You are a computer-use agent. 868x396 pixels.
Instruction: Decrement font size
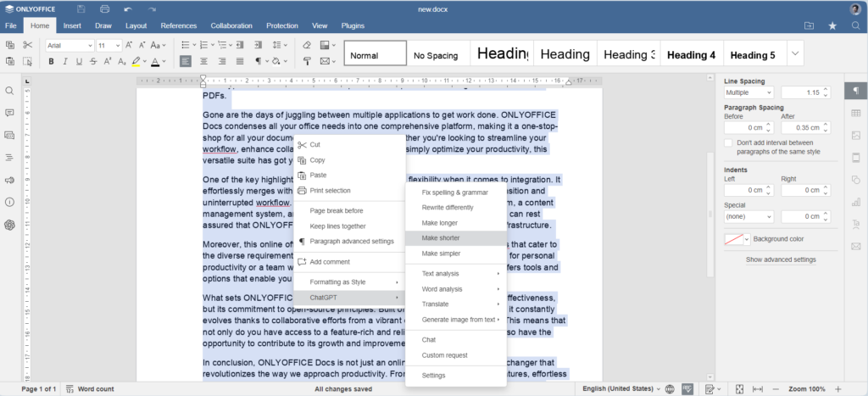pyautogui.click(x=142, y=46)
